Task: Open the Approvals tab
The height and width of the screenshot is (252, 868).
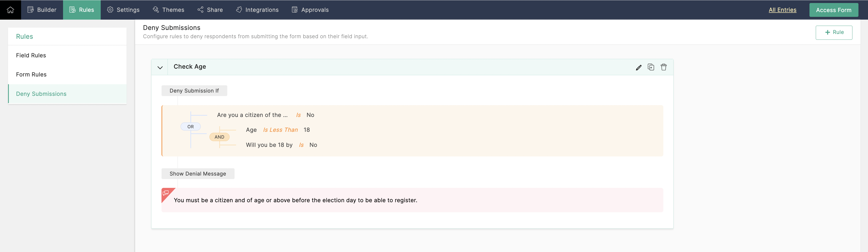Action: (x=310, y=10)
